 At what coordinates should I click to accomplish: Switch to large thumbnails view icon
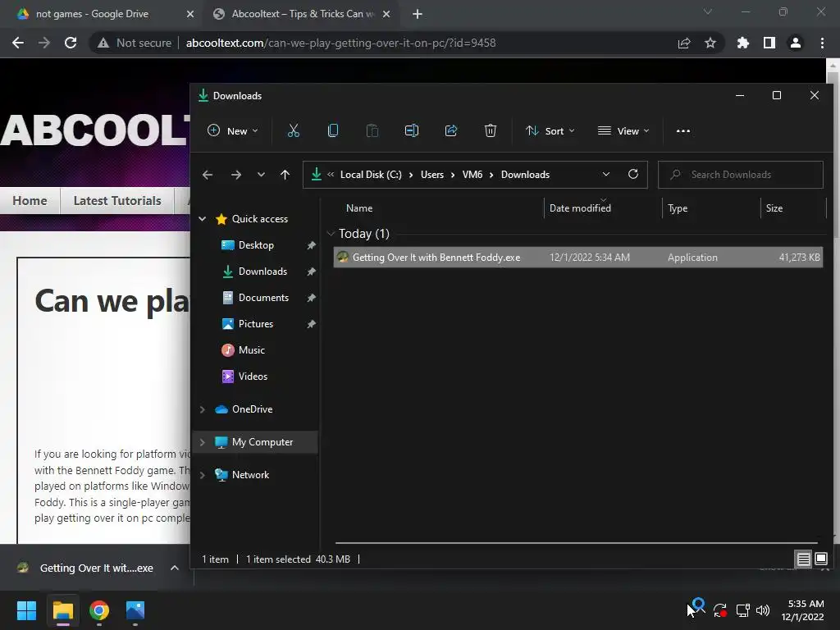821,559
